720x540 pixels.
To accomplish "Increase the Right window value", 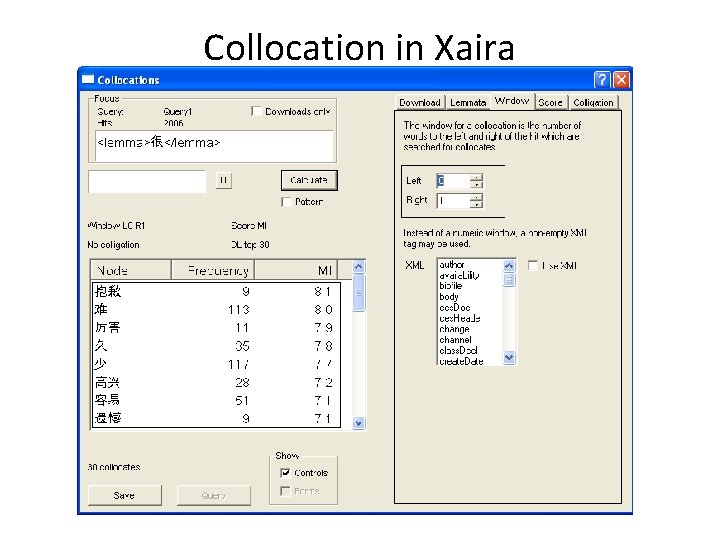I will tap(477, 197).
